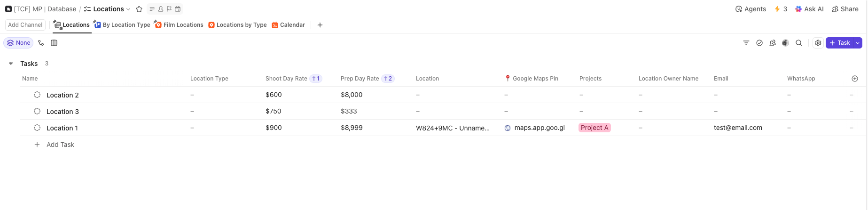Toggle the closed tasks checkmark icon

point(759,43)
